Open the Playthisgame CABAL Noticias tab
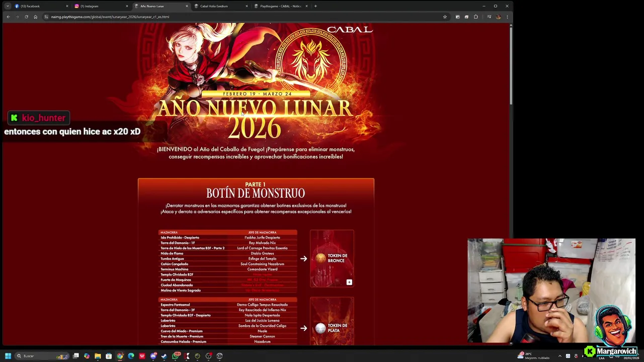Screen dimensions: 644x362 pyautogui.click(x=280, y=6)
